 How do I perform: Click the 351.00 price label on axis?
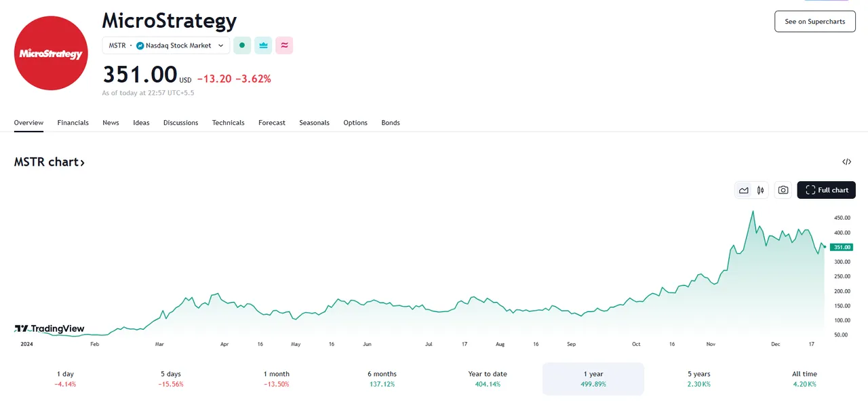[842, 247]
